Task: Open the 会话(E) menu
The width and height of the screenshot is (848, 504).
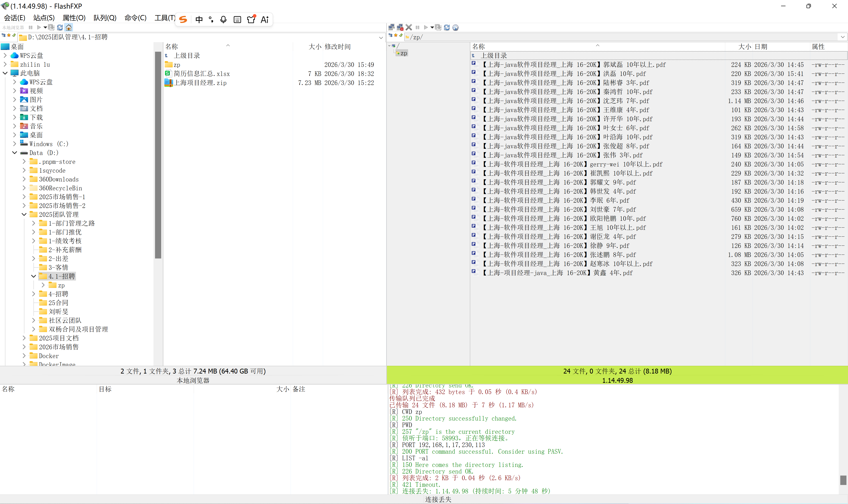Action: [x=15, y=18]
